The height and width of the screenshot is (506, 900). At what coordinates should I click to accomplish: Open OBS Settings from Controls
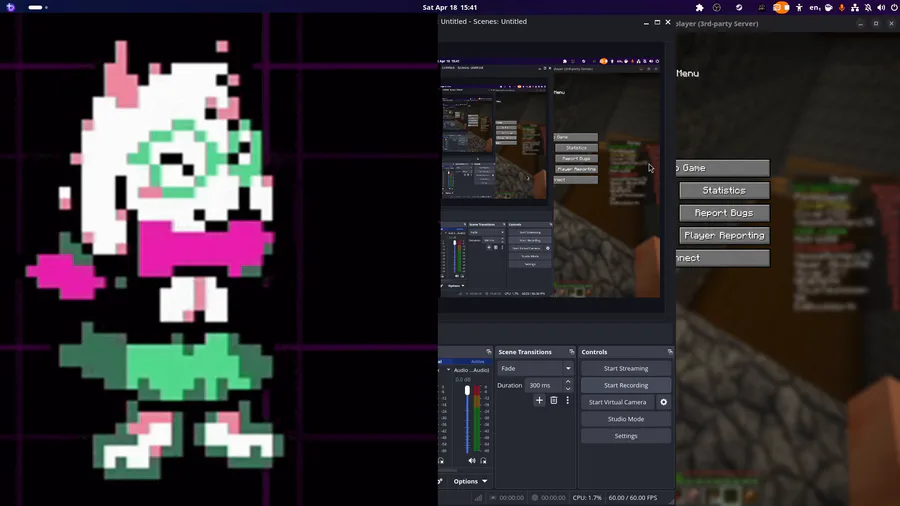626,436
